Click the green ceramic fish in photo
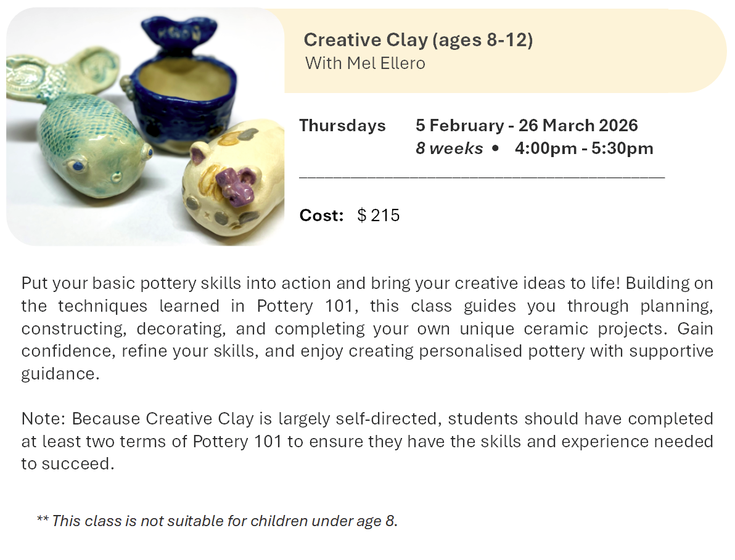735x560 pixels. coord(86,142)
